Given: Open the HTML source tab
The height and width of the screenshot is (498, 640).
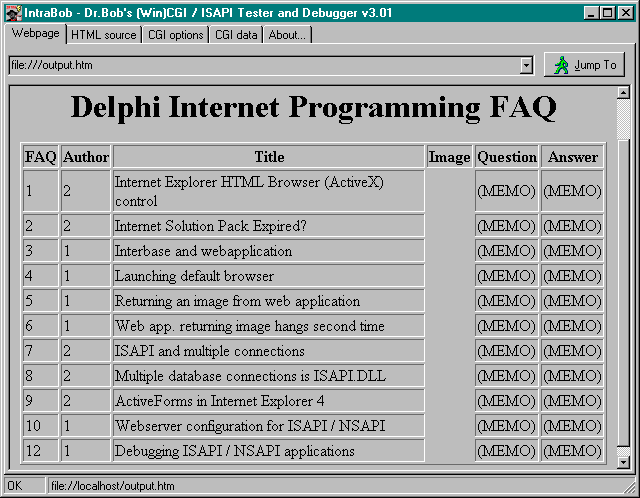Looking at the screenshot, I should [104, 35].
